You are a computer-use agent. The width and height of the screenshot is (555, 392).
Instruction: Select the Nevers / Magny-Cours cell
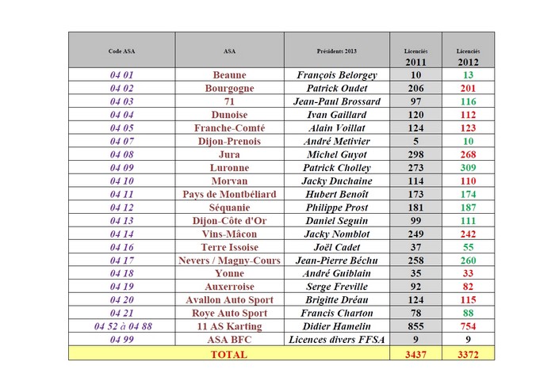click(x=229, y=261)
